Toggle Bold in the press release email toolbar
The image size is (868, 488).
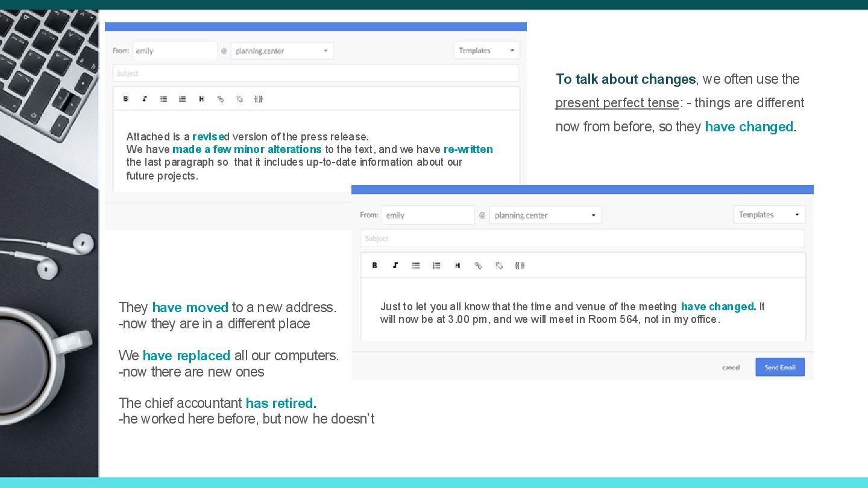(x=125, y=99)
